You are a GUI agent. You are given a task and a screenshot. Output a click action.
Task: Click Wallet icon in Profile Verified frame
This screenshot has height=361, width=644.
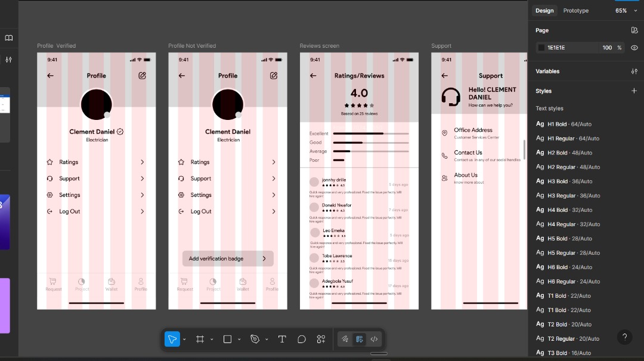tap(112, 282)
